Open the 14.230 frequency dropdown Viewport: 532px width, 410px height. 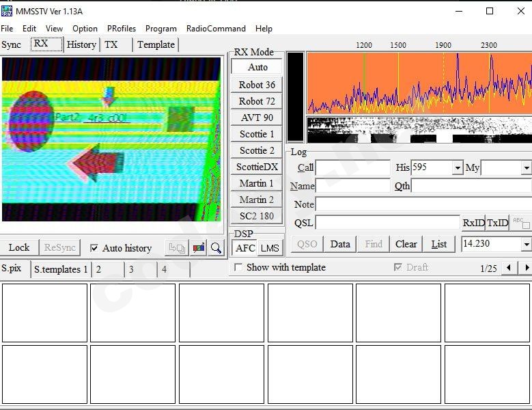pos(527,244)
